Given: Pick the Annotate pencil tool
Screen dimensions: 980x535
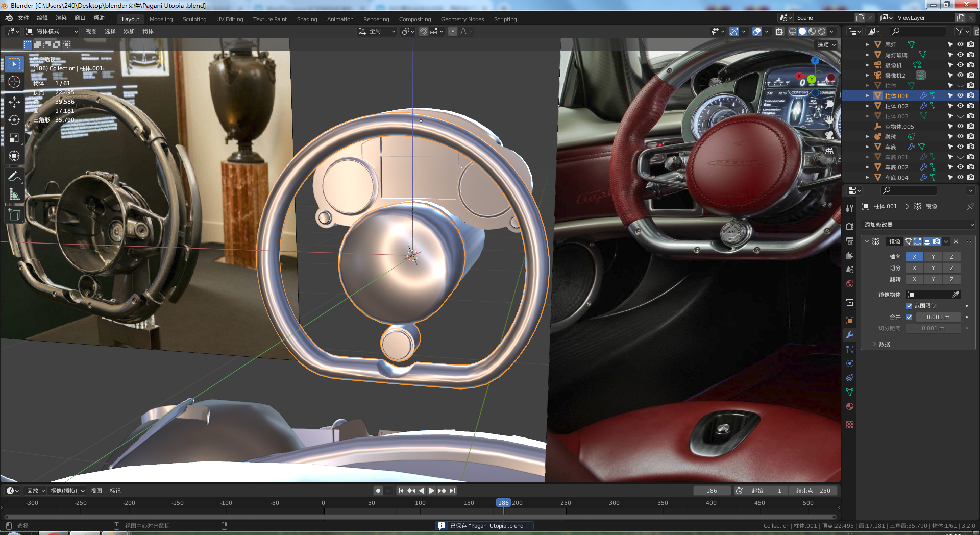Looking at the screenshot, I should (x=14, y=177).
